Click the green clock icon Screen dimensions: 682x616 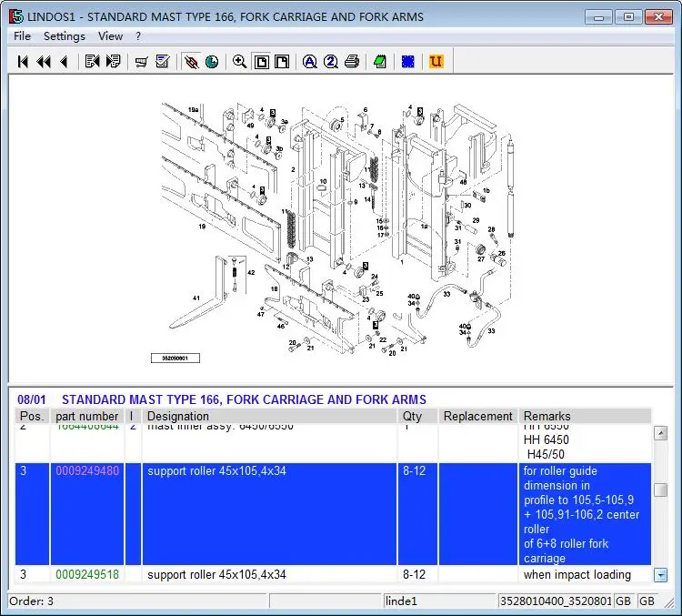click(x=212, y=62)
